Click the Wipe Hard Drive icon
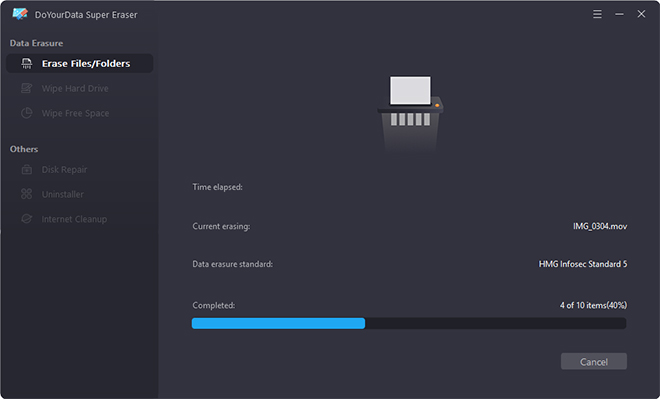 click(x=27, y=88)
